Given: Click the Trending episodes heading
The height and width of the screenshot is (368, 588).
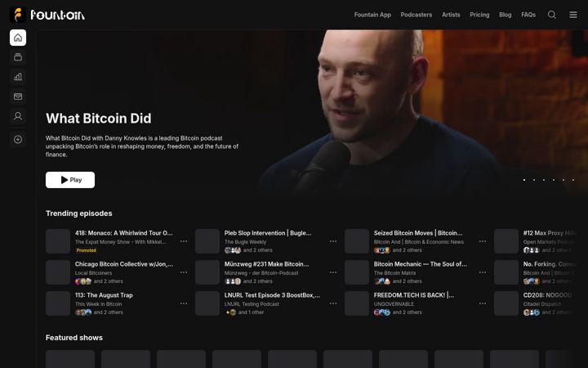Looking at the screenshot, I should click(x=78, y=213).
